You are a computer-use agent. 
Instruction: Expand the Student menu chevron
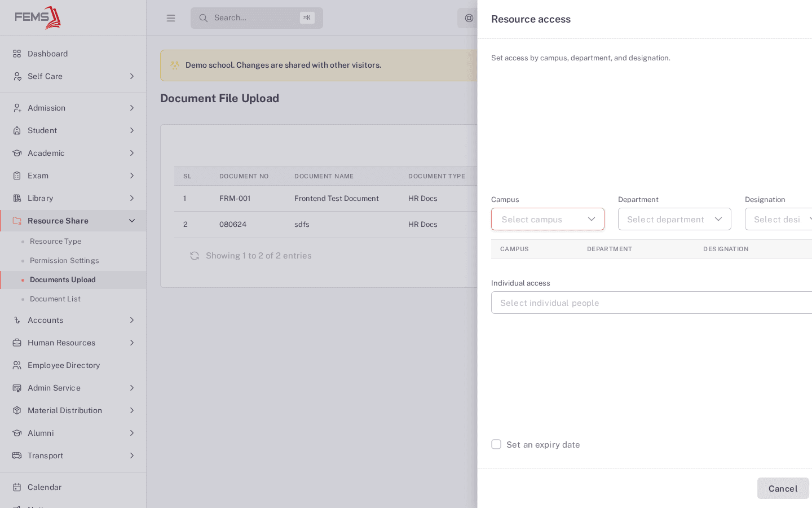point(132,130)
